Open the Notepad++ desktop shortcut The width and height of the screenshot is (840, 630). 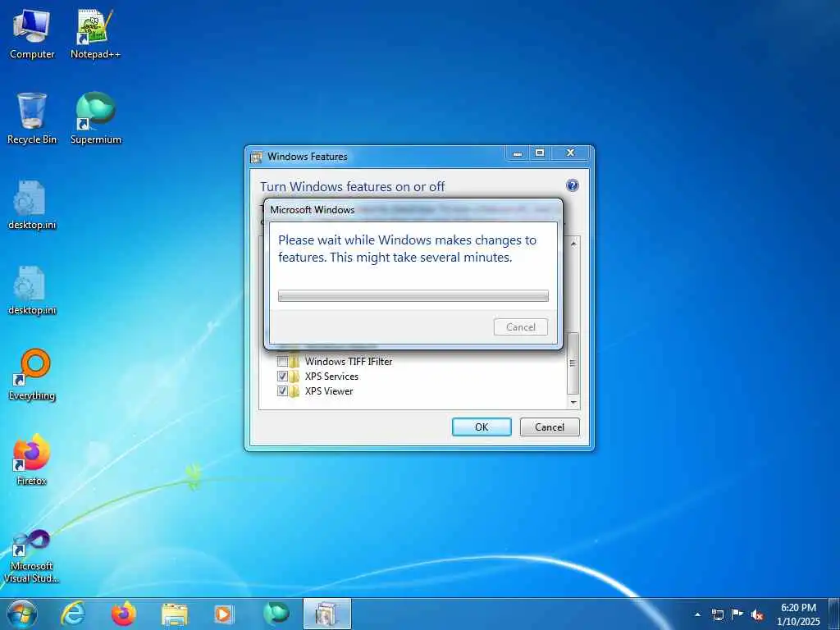tap(95, 33)
